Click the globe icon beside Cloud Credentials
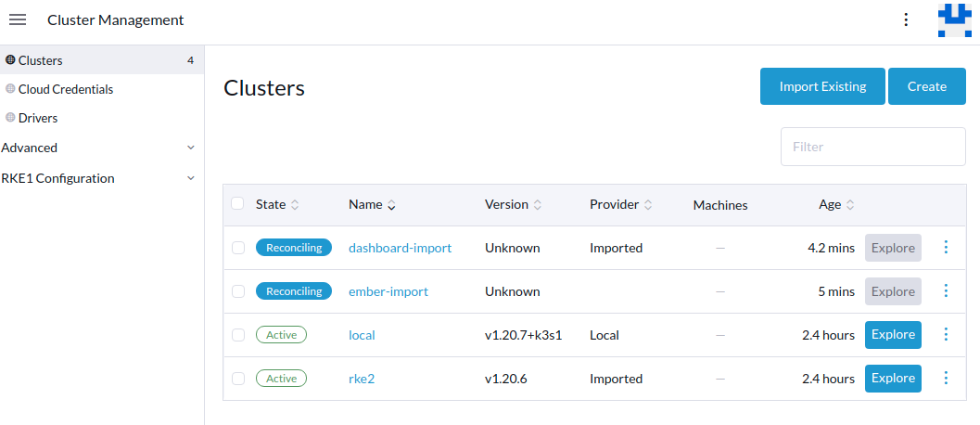 click(x=10, y=89)
